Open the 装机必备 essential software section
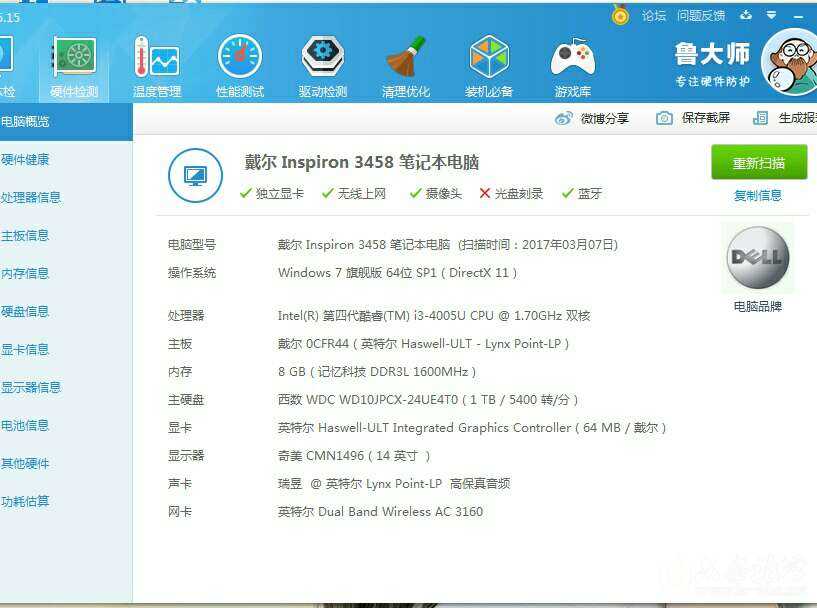Screen dimensions: 817x608 point(489,66)
